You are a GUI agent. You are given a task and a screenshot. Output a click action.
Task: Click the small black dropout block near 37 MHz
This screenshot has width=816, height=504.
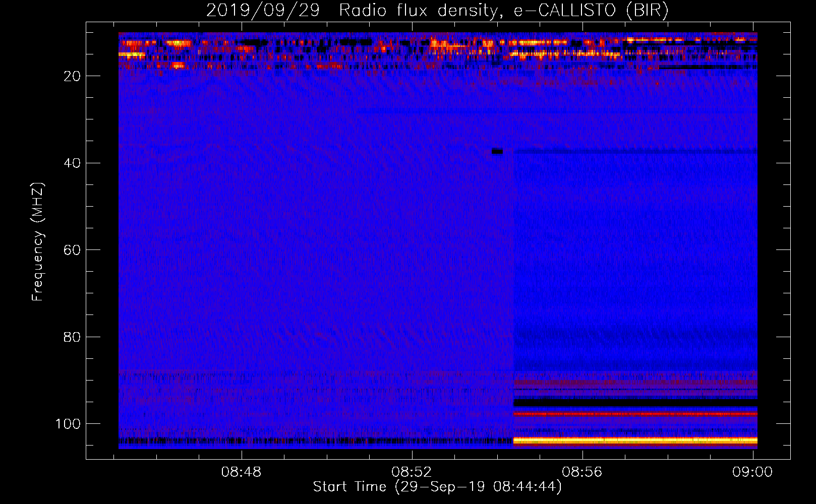pyautogui.click(x=497, y=151)
